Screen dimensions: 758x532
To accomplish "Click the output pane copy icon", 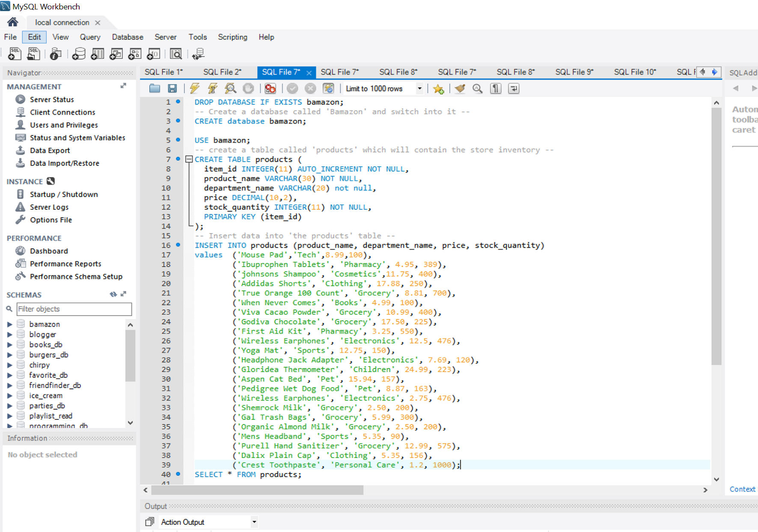I will pyautogui.click(x=149, y=522).
